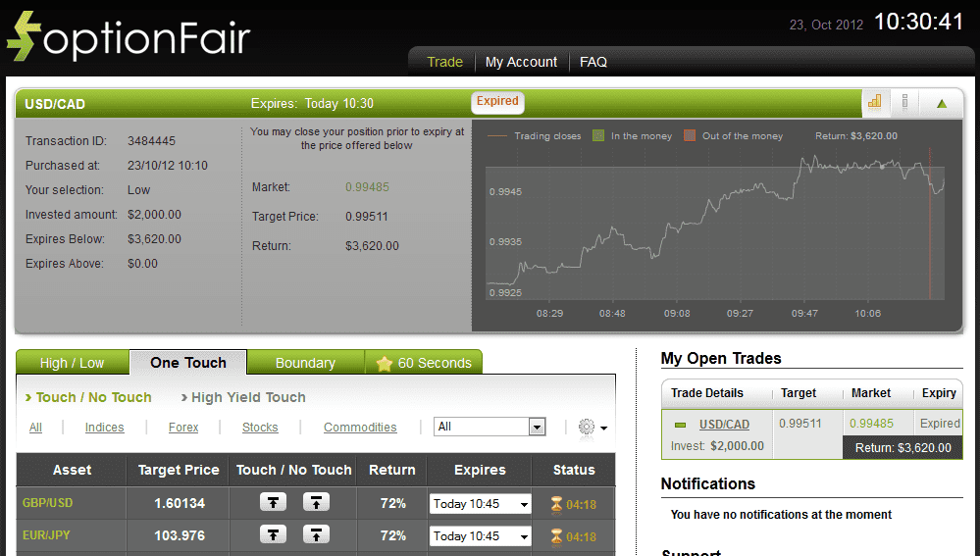
Task: Open the trade info icon
Action: point(904,102)
